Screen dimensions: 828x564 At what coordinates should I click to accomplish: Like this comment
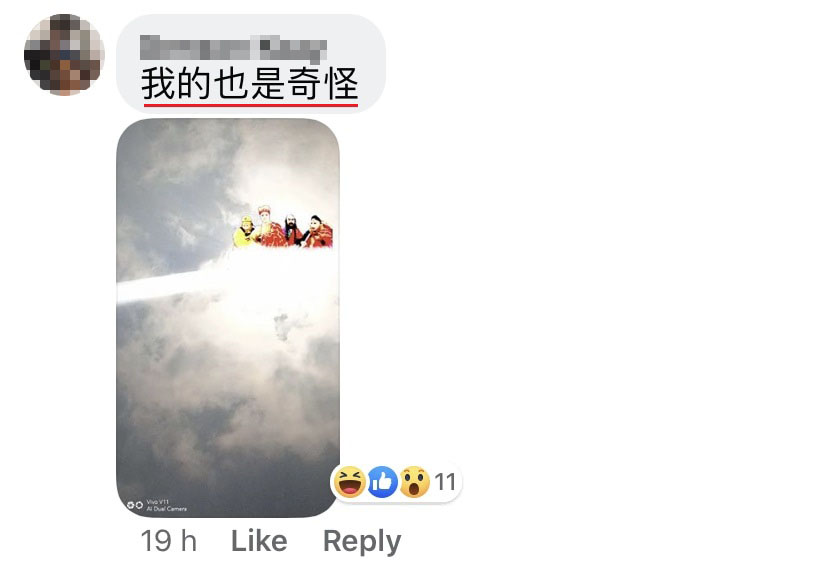[259, 541]
